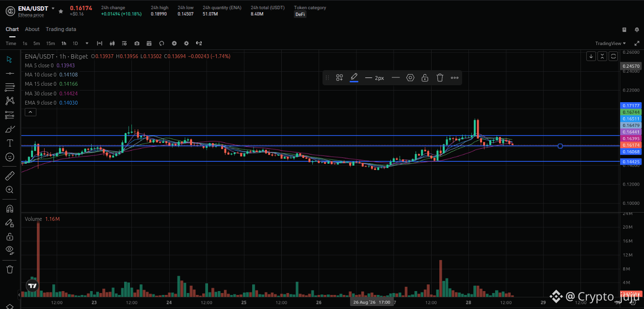Click the replay refresh icon

coord(161,43)
